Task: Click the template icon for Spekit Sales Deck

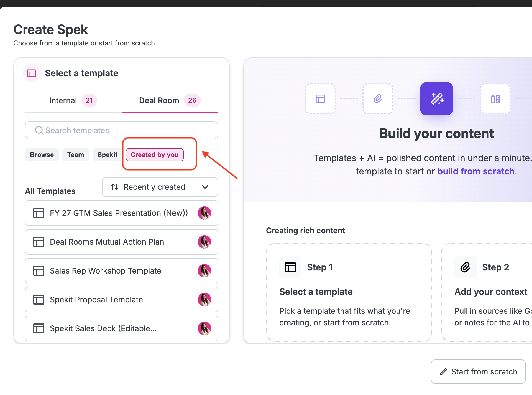Action: pos(39,328)
